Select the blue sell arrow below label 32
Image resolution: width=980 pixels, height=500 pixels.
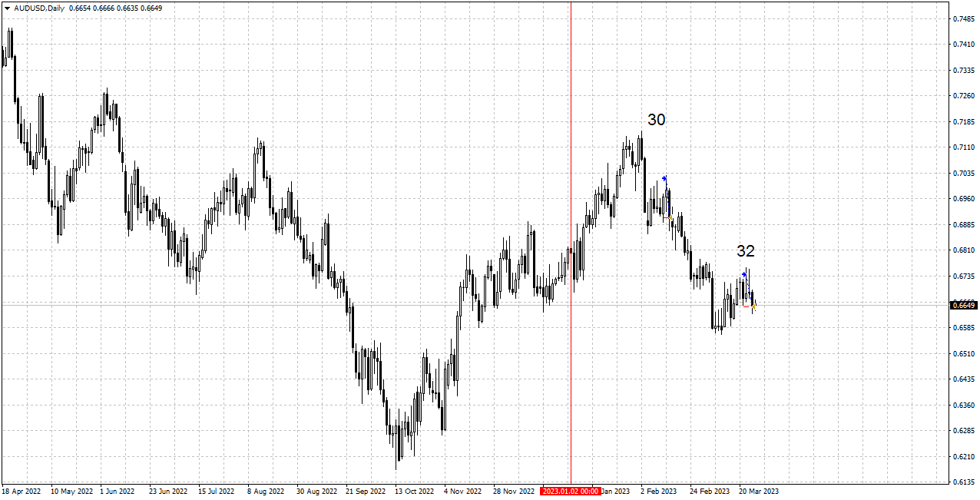(x=744, y=274)
